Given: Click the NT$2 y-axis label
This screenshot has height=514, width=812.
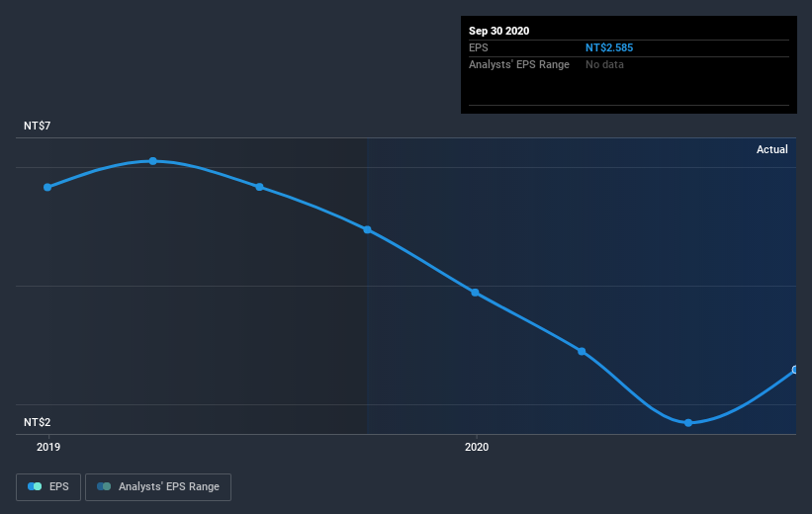Looking at the screenshot, I should [x=38, y=422].
